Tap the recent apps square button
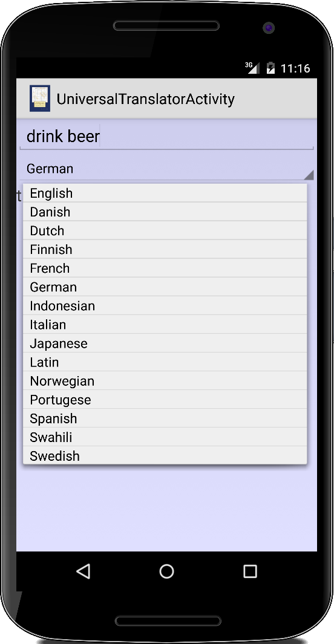334x644 pixels. (250, 571)
